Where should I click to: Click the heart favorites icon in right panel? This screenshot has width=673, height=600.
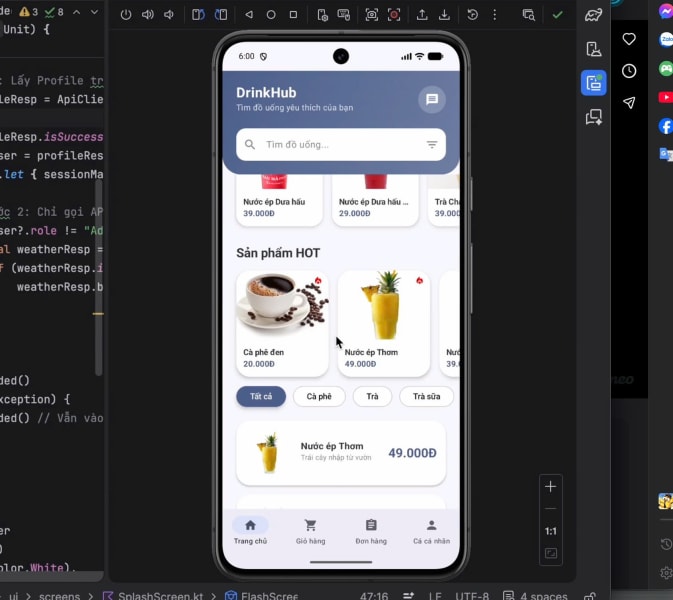point(629,39)
